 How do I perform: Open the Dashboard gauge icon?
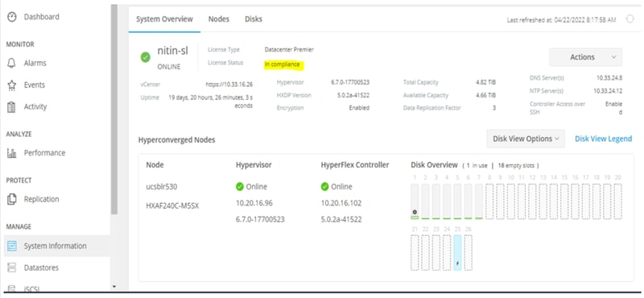(12, 17)
